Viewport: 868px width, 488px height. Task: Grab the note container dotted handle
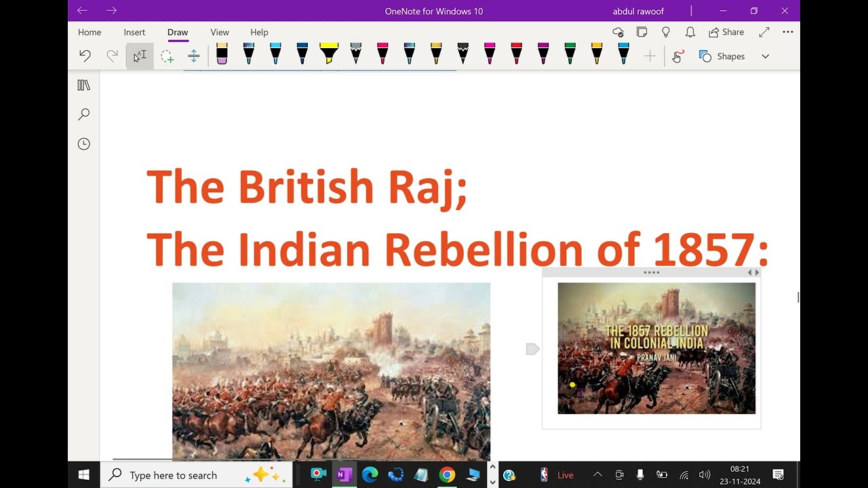click(x=651, y=272)
